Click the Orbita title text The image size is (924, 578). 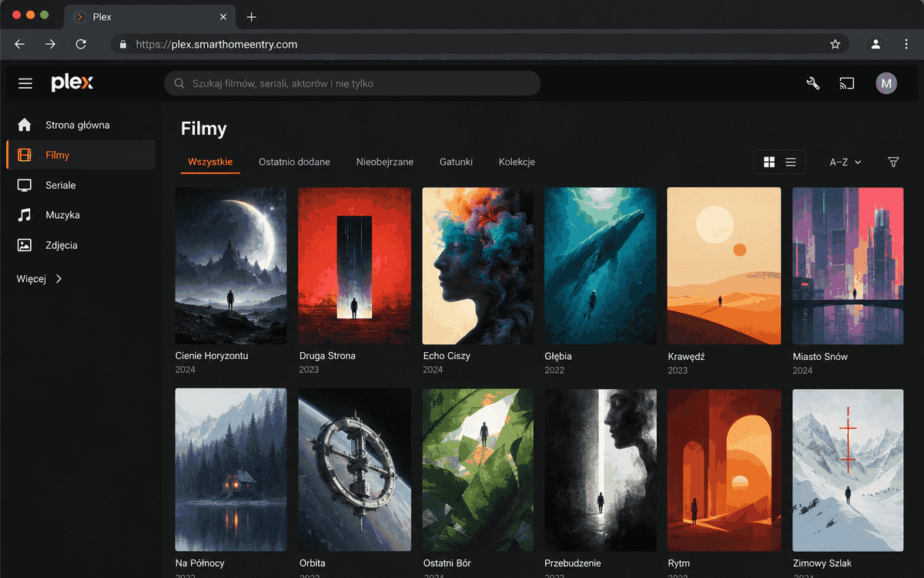click(x=313, y=563)
